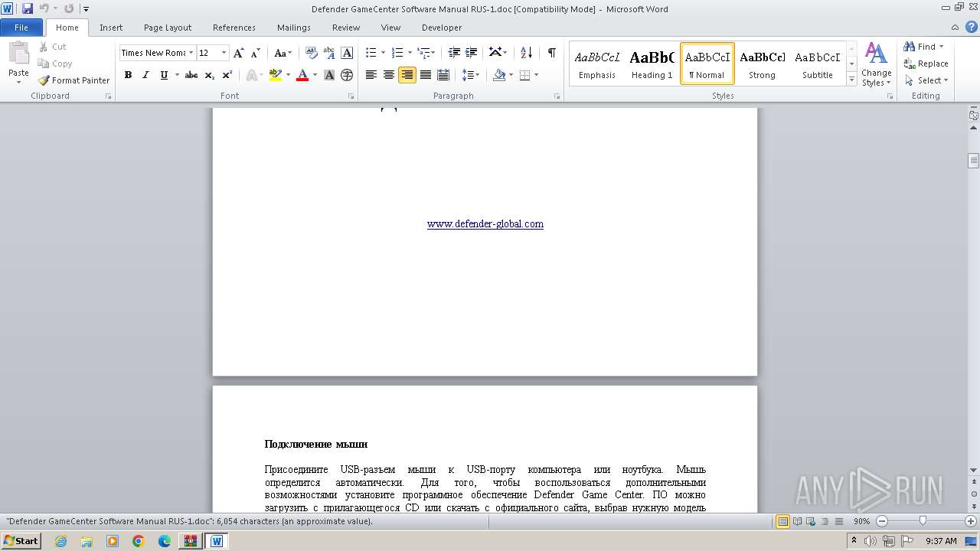This screenshot has width=980, height=551.
Task: Toggle Strikethrough formatting
Action: click(x=191, y=75)
